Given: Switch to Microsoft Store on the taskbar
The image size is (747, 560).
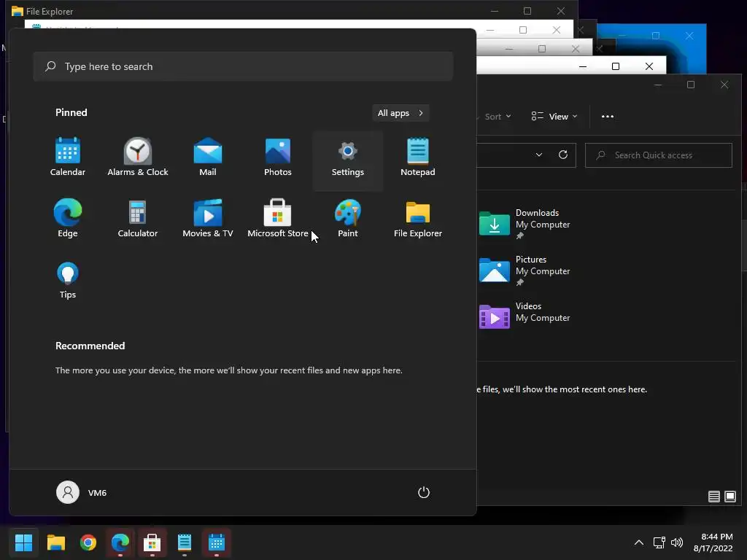Looking at the screenshot, I should 152,542.
